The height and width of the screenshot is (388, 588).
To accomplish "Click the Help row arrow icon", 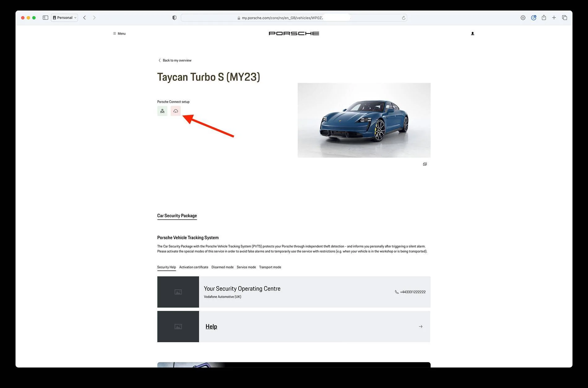I will coord(421,326).
